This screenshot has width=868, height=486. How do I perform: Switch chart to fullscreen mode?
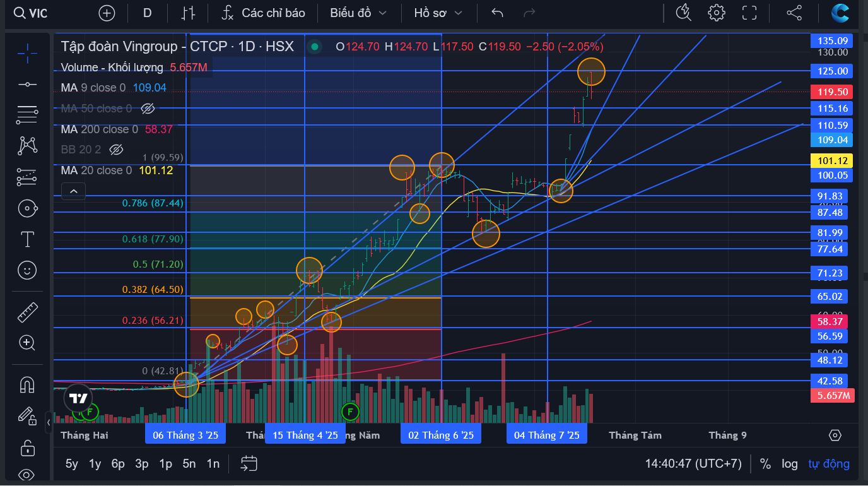749,13
